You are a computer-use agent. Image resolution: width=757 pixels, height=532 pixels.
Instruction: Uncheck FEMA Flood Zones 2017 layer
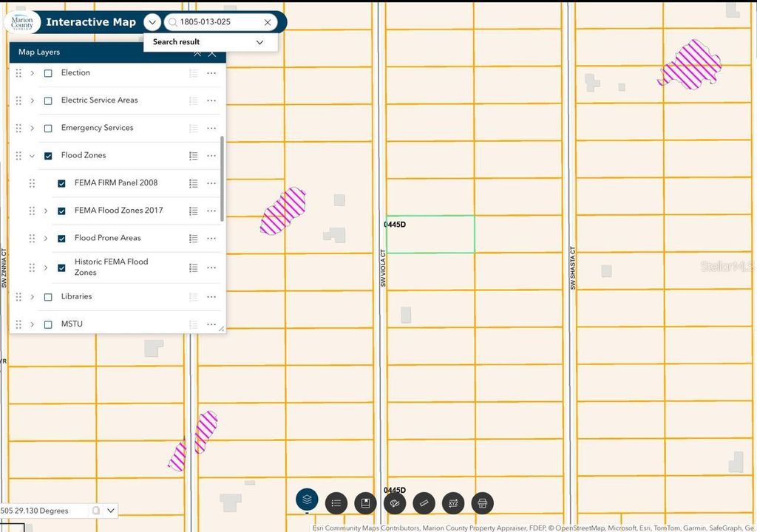click(x=62, y=211)
